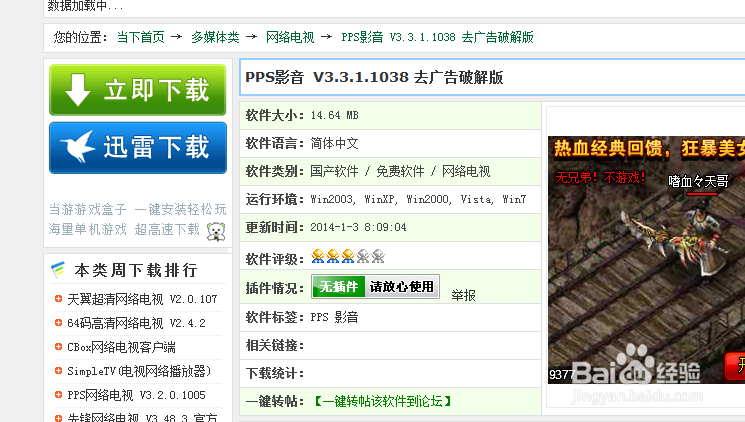The width and height of the screenshot is (745, 422).
Task: Click the red button in game advertisement
Action: point(735,366)
